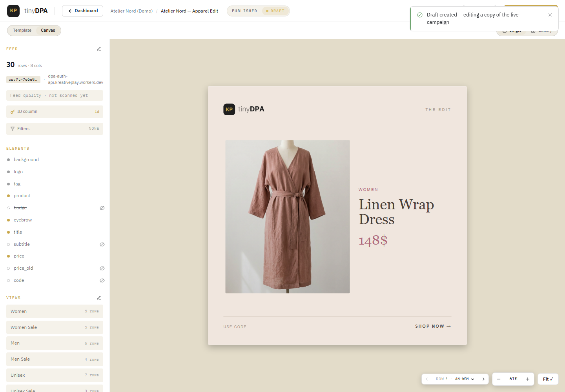Show the hidden badge element
This screenshot has height=392, width=565.
click(x=102, y=208)
